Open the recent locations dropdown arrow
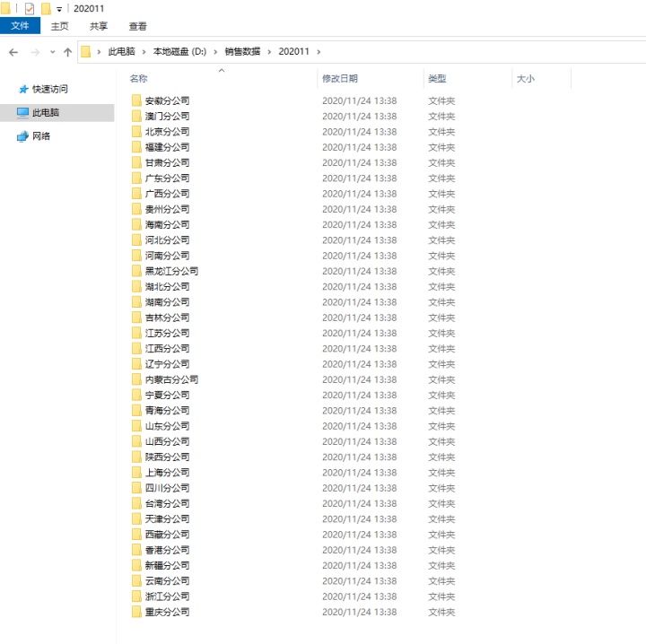This screenshot has width=646, height=644. pyautogui.click(x=52, y=52)
